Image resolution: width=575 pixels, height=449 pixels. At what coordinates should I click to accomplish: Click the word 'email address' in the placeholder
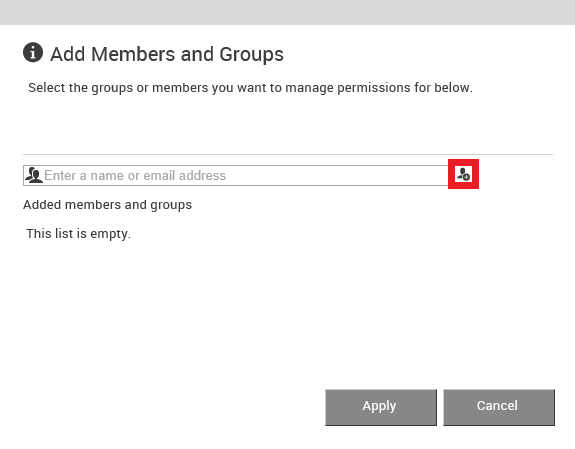tap(184, 176)
